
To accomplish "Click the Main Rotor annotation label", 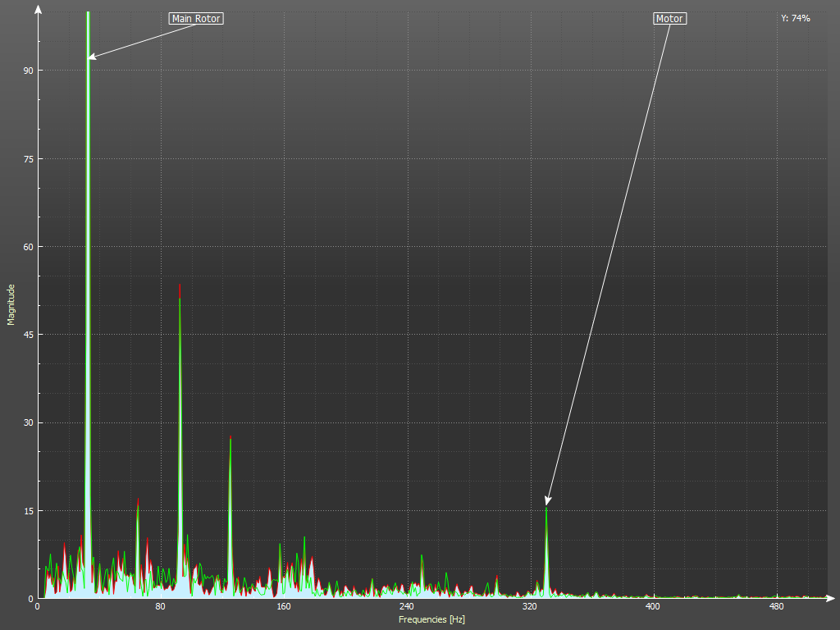I will [x=196, y=18].
